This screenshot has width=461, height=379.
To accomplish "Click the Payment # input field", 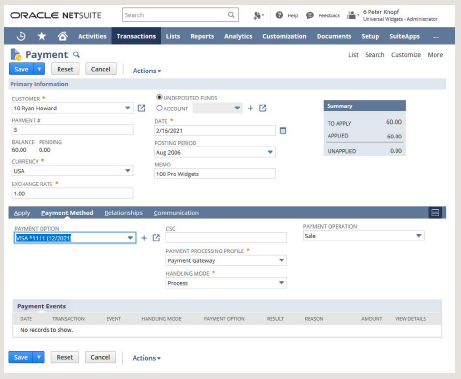I will 72,130.
